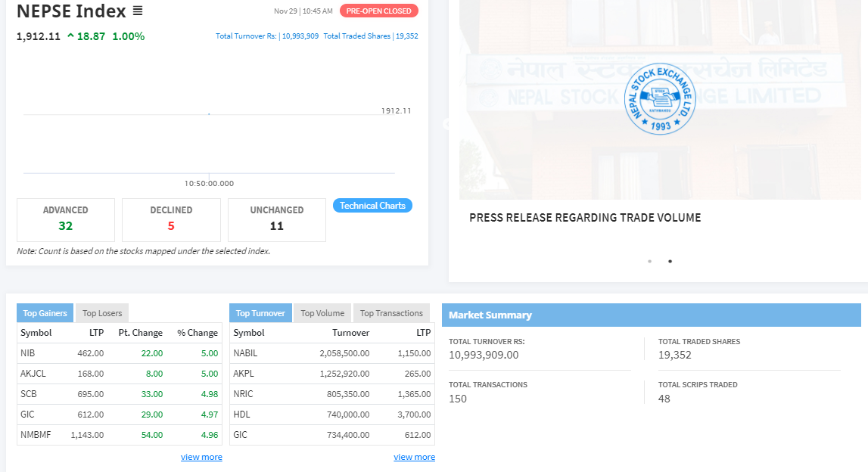Open the Press Release Regarding Trade Volume headline
Viewport: 868px width, 472px height.
[585, 217]
